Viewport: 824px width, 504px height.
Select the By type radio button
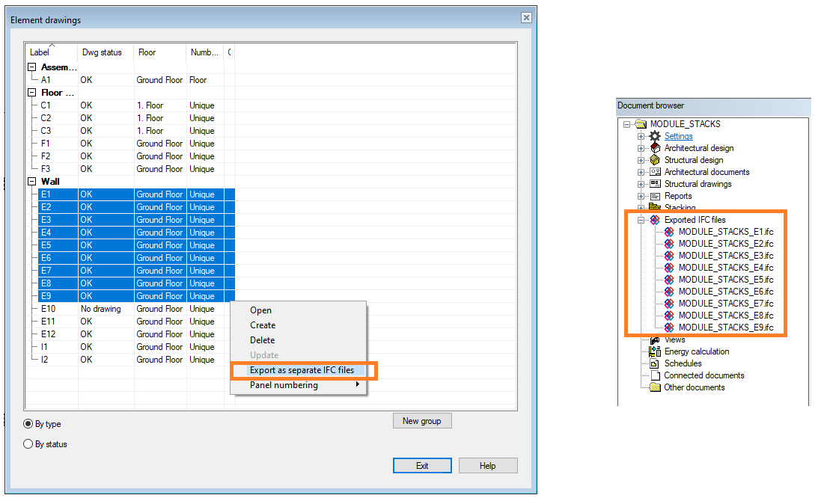[28, 424]
